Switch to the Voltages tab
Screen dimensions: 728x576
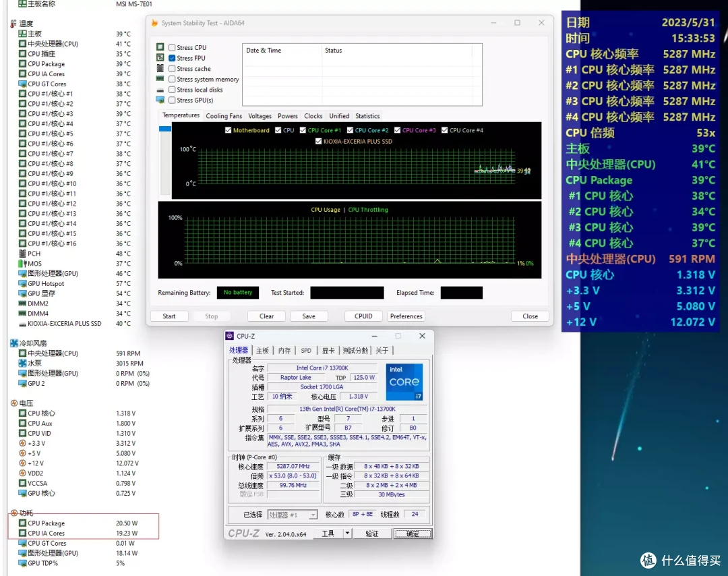260,115
